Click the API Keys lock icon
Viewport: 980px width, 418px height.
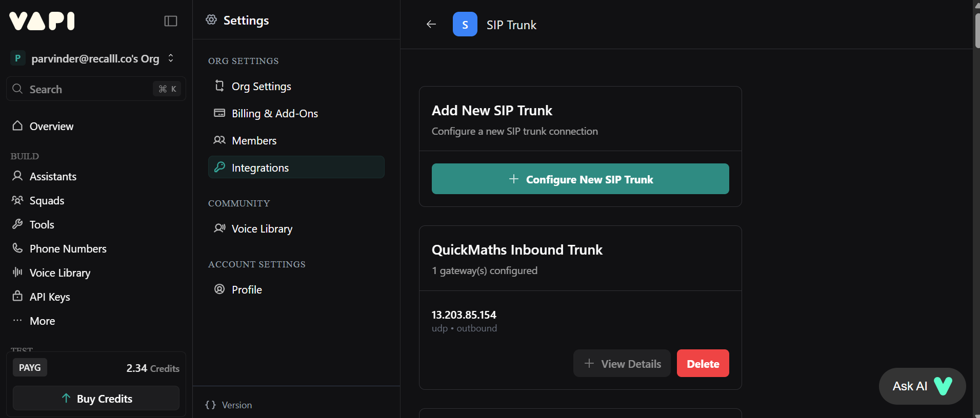click(17, 296)
